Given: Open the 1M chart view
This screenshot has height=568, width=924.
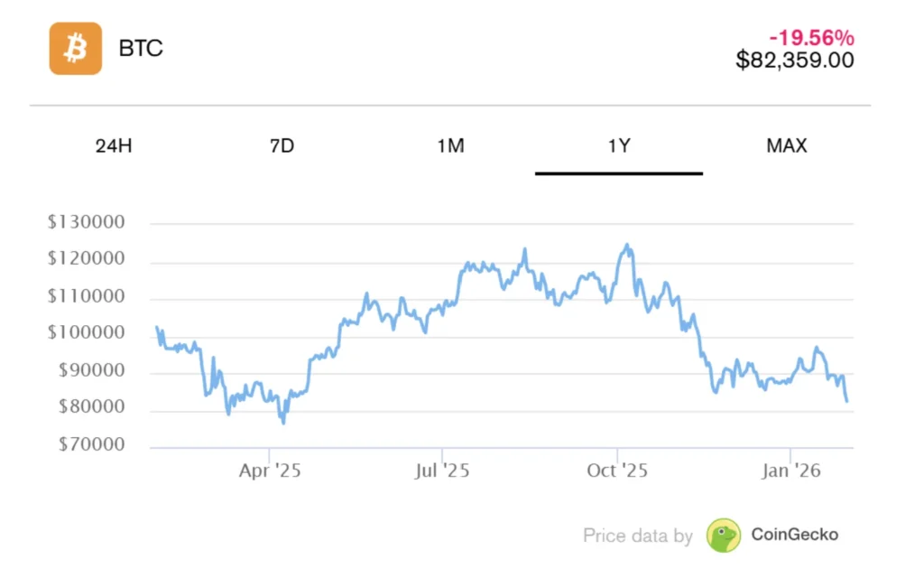Looking at the screenshot, I should [450, 145].
